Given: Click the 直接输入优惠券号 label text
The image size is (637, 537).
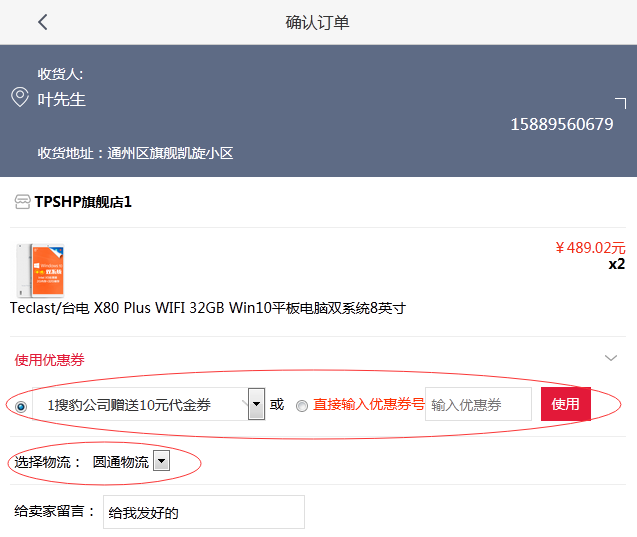Looking at the screenshot, I should click(x=368, y=405).
